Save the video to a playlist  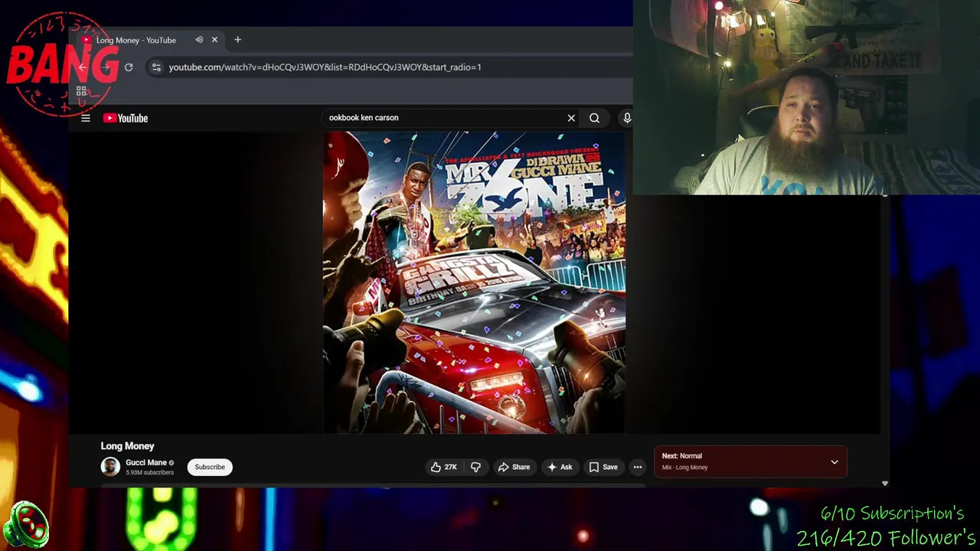(x=603, y=467)
